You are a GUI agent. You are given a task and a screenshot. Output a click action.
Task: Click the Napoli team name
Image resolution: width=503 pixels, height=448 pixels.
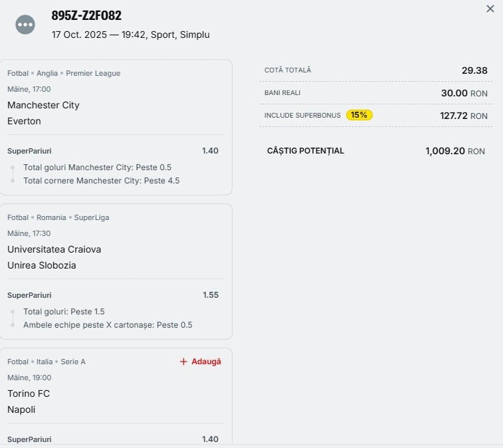coord(21,409)
